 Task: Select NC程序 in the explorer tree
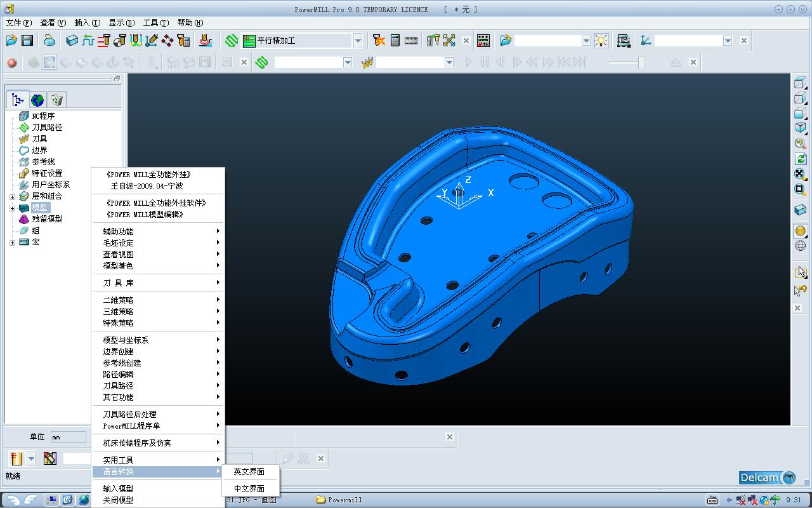43,116
